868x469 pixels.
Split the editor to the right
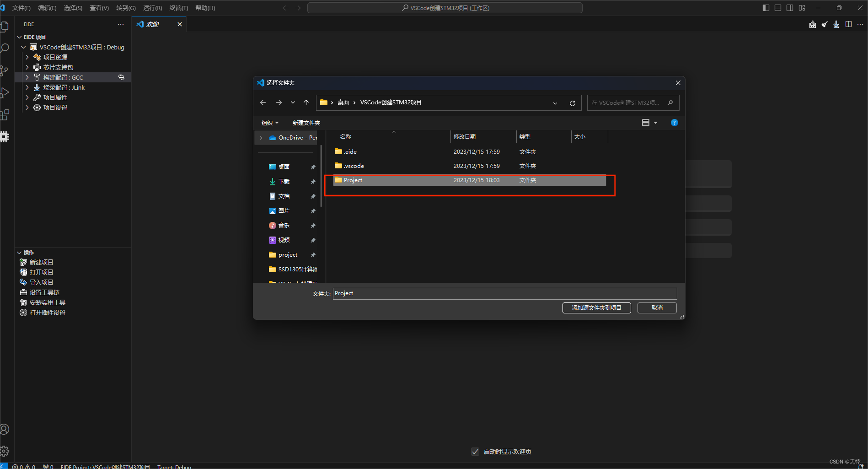(848, 24)
